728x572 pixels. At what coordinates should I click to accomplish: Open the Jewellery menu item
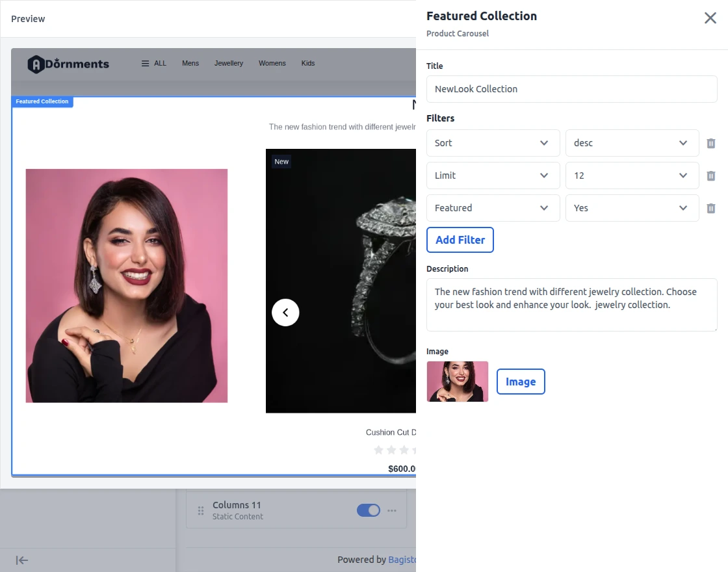click(228, 63)
